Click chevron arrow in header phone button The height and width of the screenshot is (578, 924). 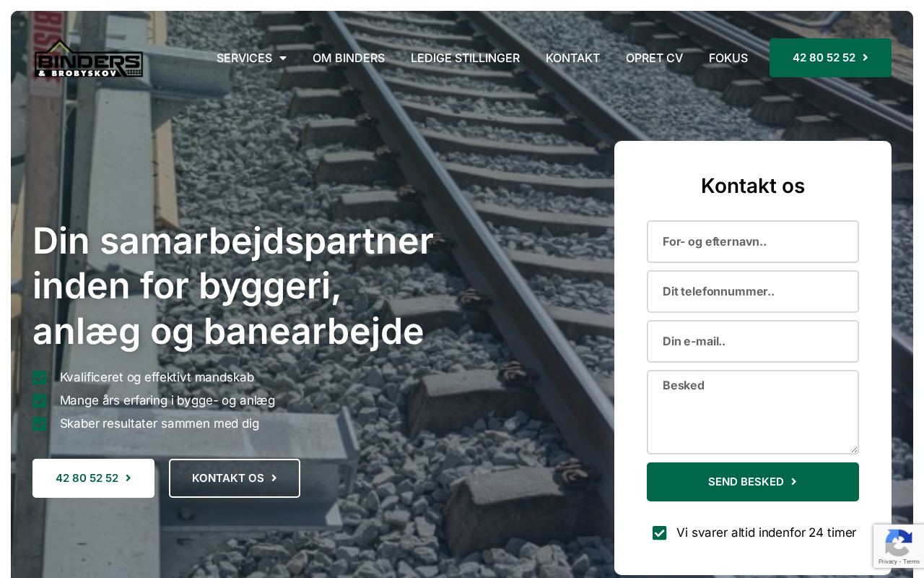pos(866,58)
